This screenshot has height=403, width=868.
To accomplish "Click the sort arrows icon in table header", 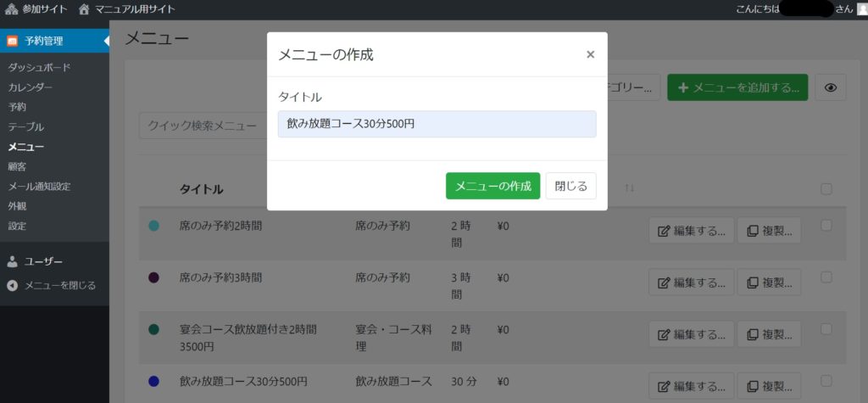I will coord(629,188).
